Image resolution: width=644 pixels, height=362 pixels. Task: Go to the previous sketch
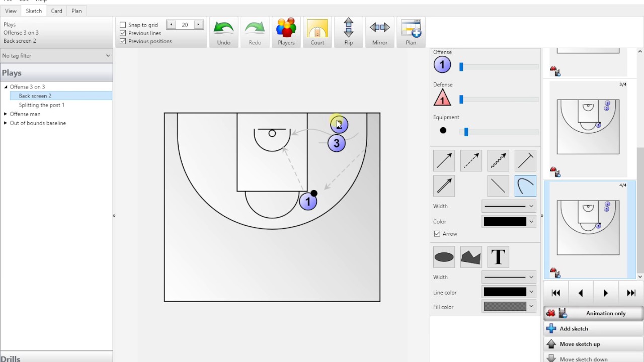click(x=581, y=293)
